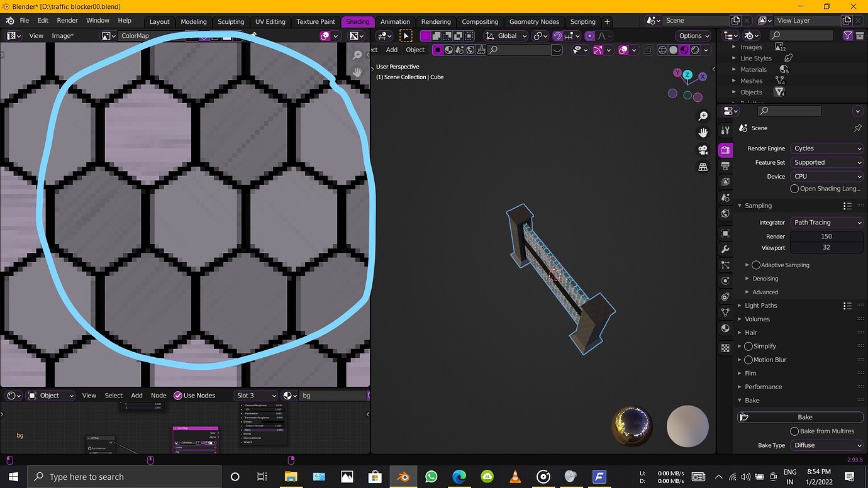Toggle the Bake from Multires checkbox
The width and height of the screenshot is (868, 488).
794,431
